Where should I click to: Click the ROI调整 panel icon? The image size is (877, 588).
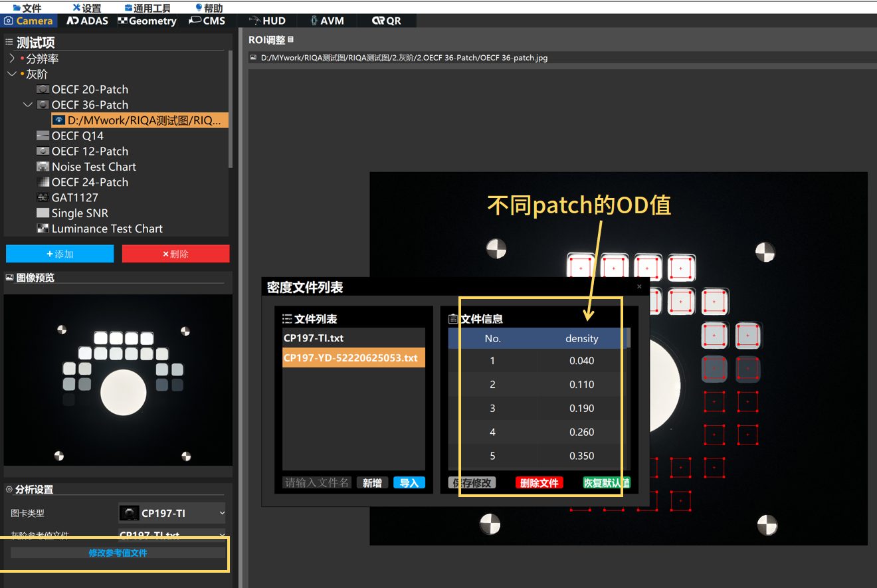[290, 40]
